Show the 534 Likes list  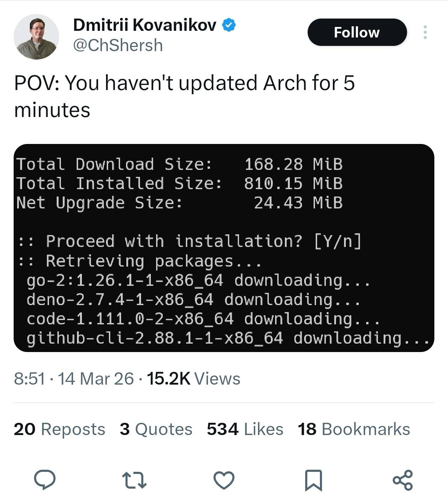(245, 429)
